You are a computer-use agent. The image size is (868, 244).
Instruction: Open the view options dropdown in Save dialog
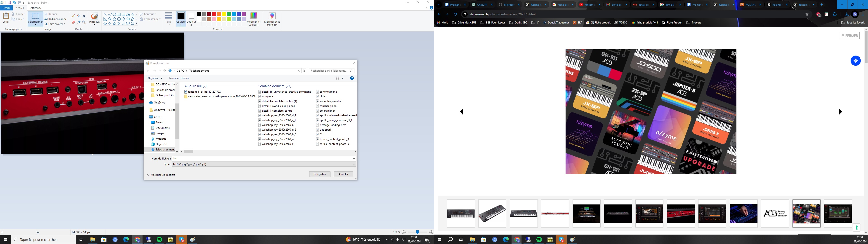click(343, 78)
